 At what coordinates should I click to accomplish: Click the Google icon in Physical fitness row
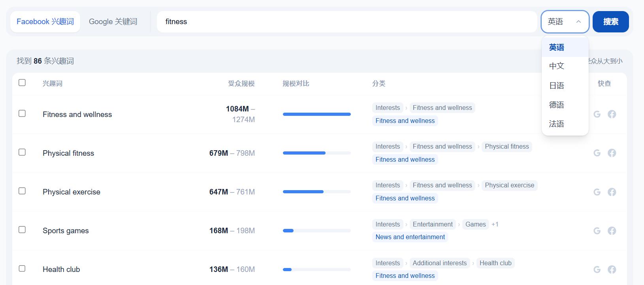597,153
